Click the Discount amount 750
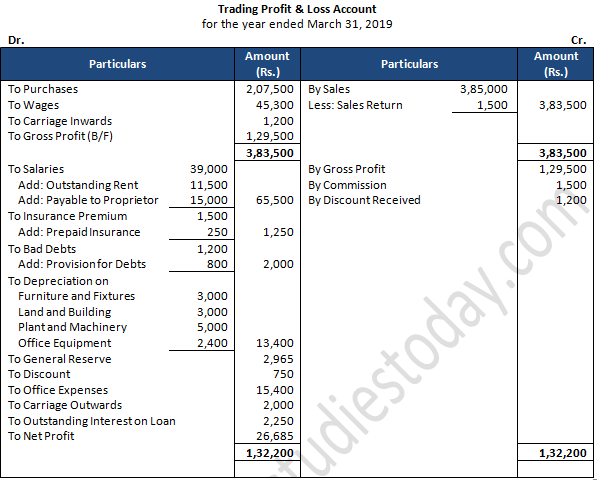 coord(283,374)
